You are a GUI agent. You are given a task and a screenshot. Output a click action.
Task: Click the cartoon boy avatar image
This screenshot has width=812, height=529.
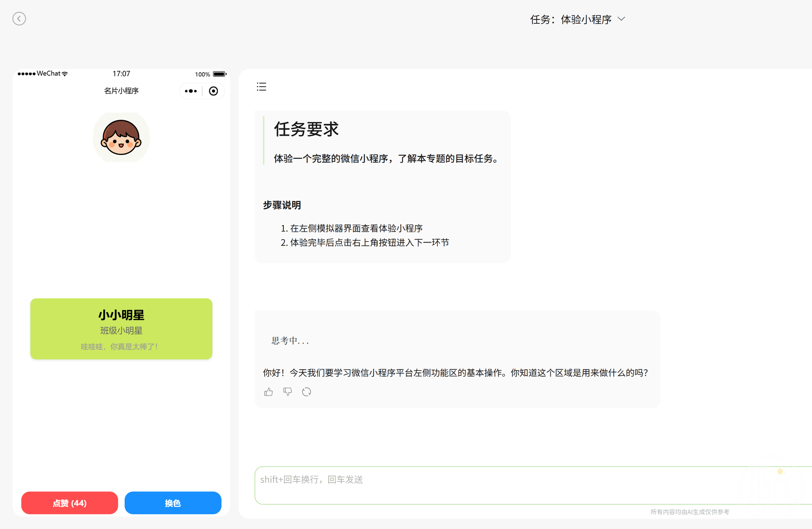(121, 137)
